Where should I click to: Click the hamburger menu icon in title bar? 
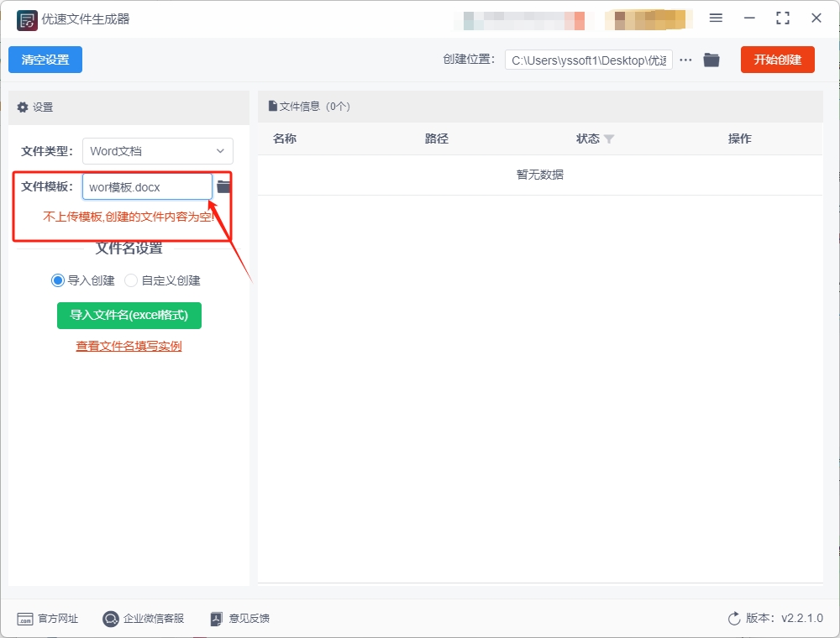click(716, 18)
